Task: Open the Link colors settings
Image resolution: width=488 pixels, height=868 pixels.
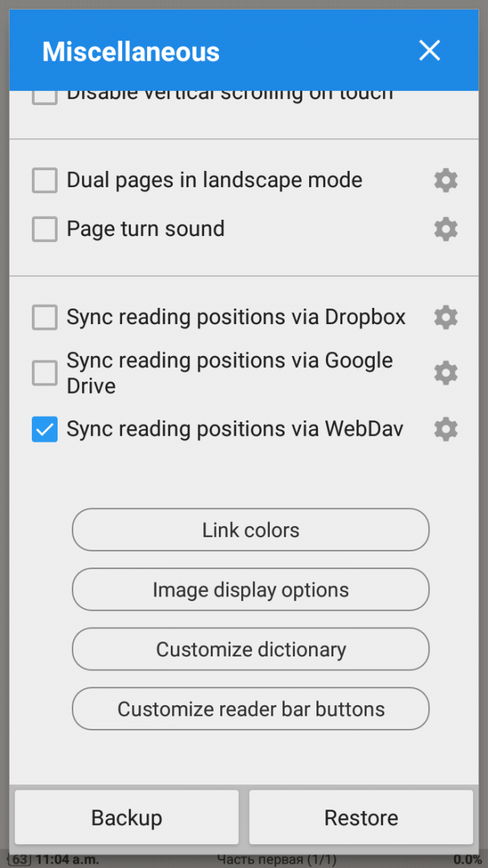Action: click(251, 530)
